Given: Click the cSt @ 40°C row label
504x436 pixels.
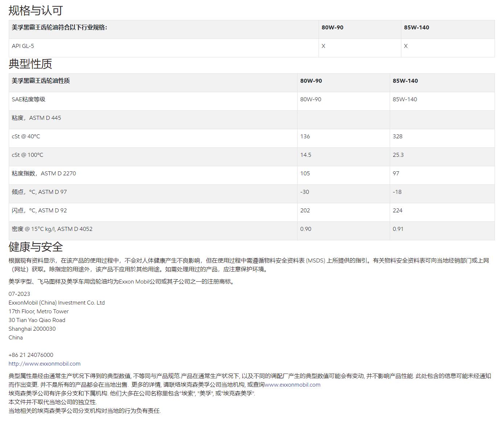Looking at the screenshot, I should [x=26, y=136].
